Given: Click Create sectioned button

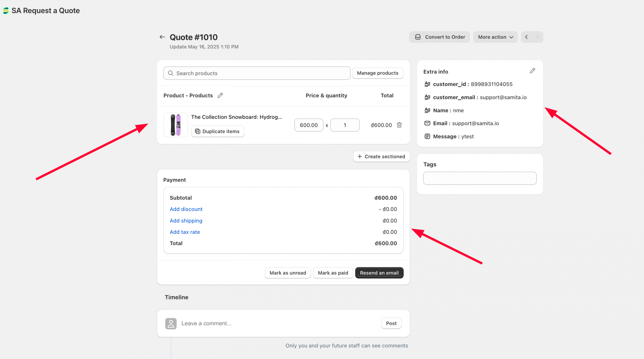Looking at the screenshot, I should [x=381, y=156].
